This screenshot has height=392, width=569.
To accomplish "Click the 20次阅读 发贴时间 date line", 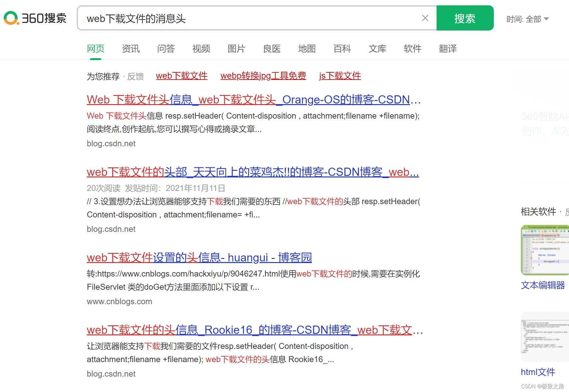I will pyautogui.click(x=156, y=188).
